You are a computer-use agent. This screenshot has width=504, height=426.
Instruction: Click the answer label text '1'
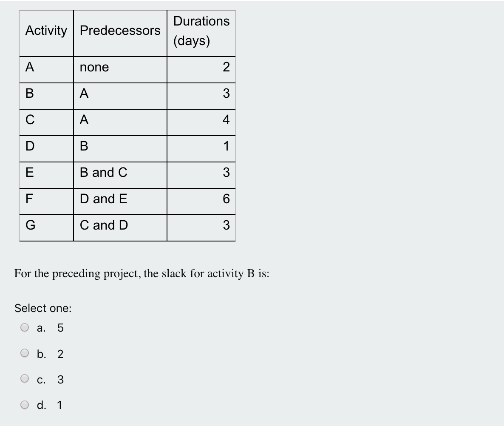pyautogui.click(x=60, y=405)
